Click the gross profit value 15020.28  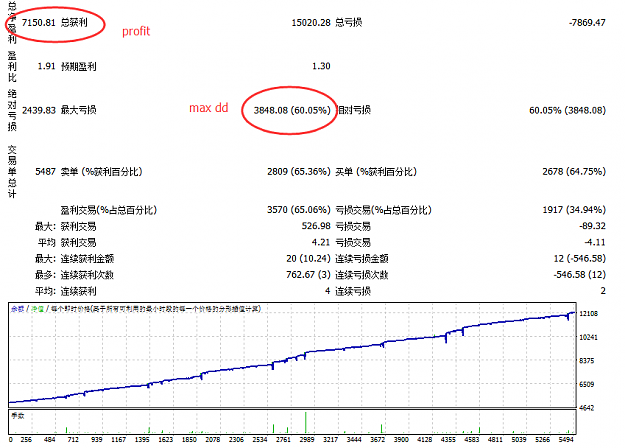[x=311, y=22]
